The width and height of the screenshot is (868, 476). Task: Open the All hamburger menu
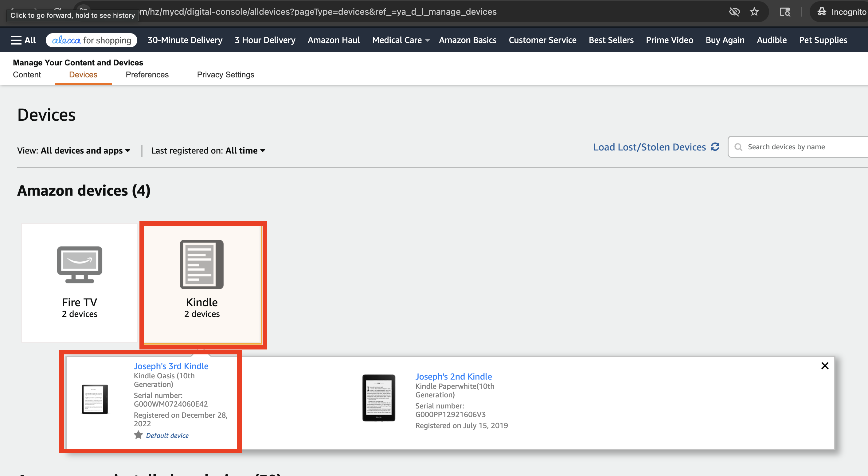[23, 40]
